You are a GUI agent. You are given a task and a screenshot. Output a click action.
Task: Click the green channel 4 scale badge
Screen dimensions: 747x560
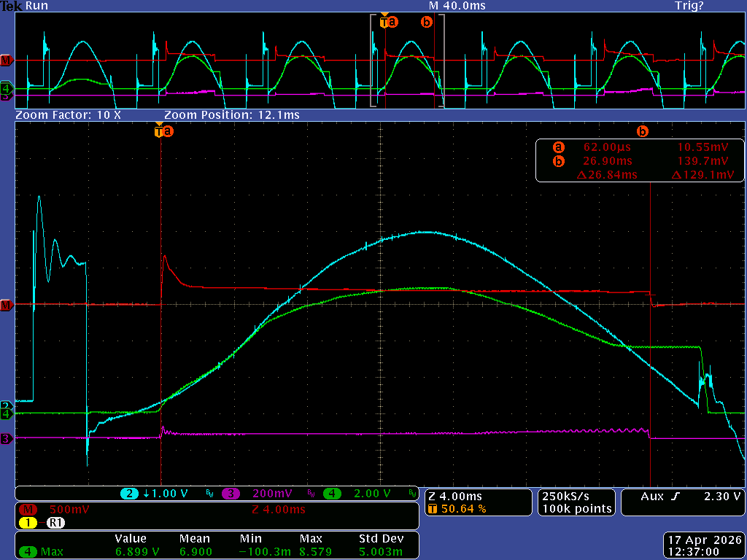[x=332, y=494]
